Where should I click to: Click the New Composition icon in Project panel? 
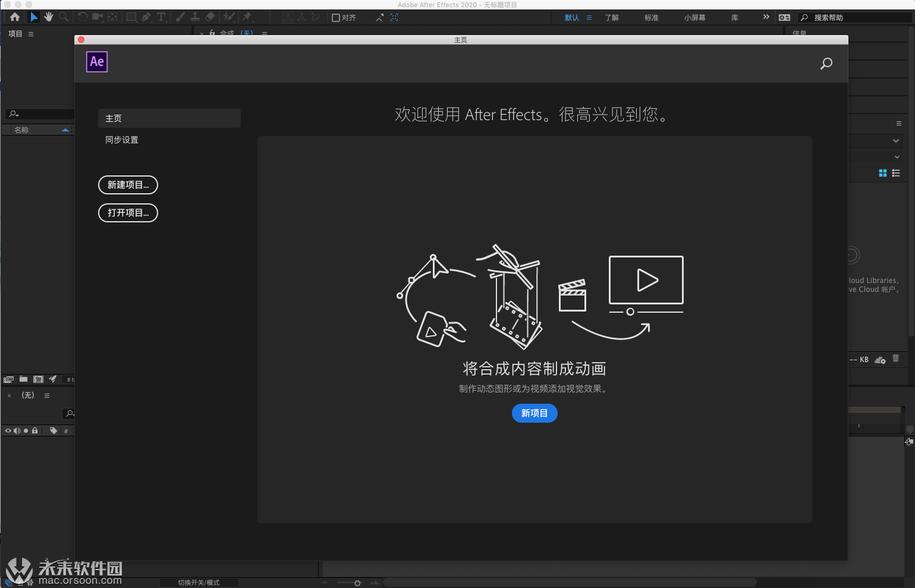click(38, 379)
